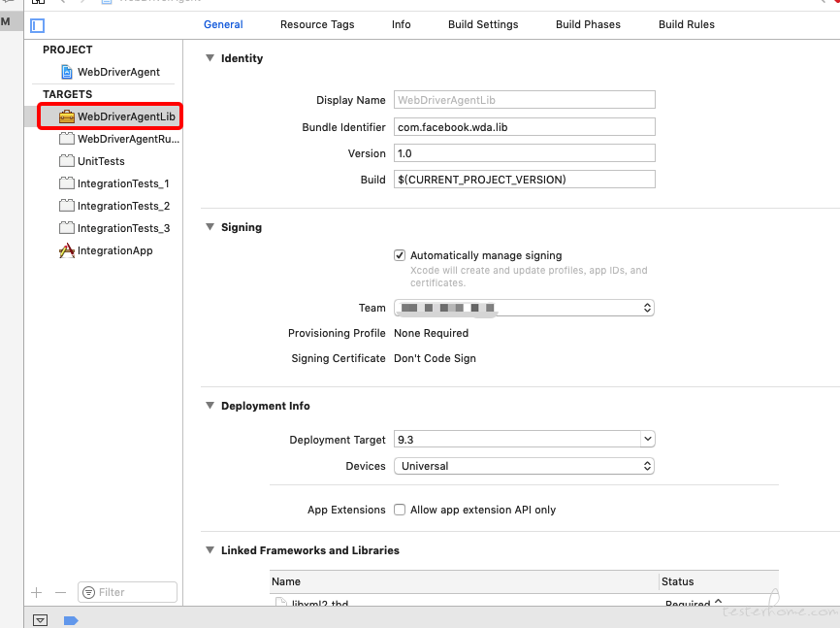Click the filter icon in target filter
Image resolution: width=840 pixels, height=628 pixels.
point(89,593)
